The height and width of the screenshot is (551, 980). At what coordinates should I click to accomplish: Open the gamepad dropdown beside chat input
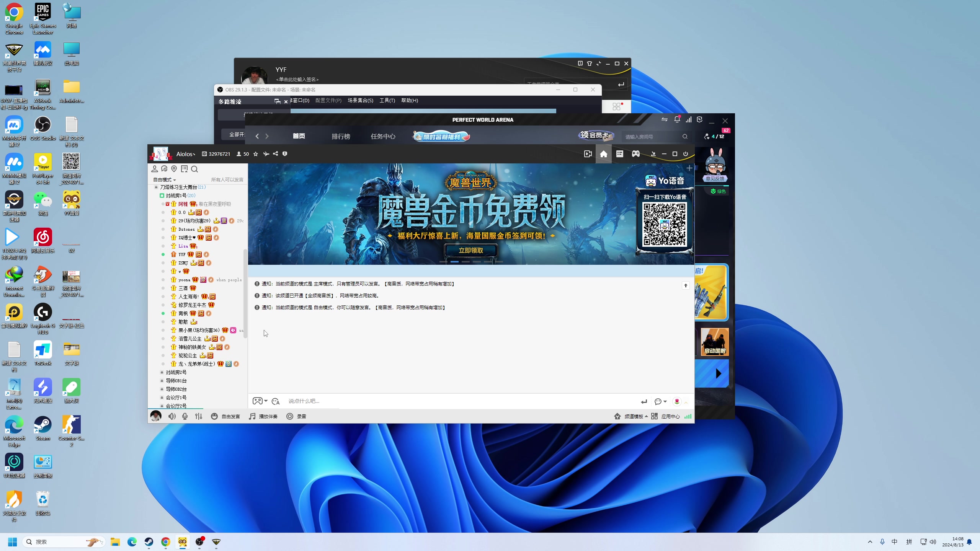260,401
